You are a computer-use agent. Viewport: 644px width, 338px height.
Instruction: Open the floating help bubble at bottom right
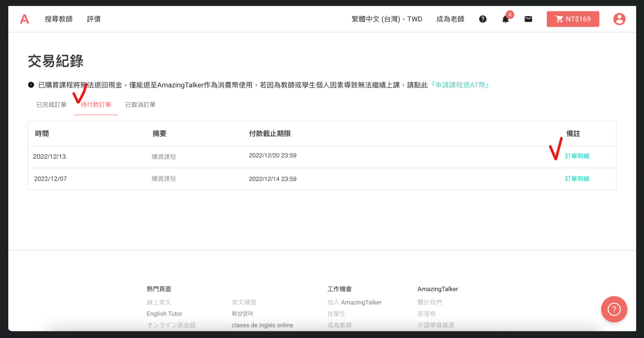tap(614, 309)
